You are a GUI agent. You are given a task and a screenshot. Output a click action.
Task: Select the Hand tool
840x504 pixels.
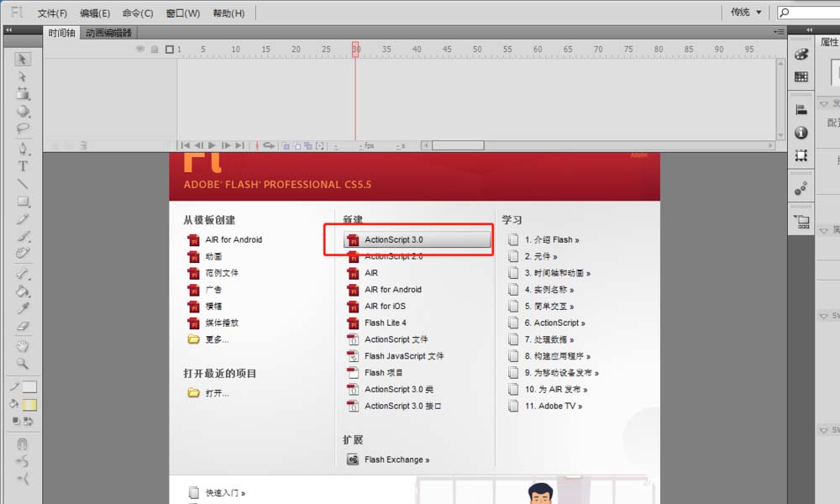[x=22, y=346]
